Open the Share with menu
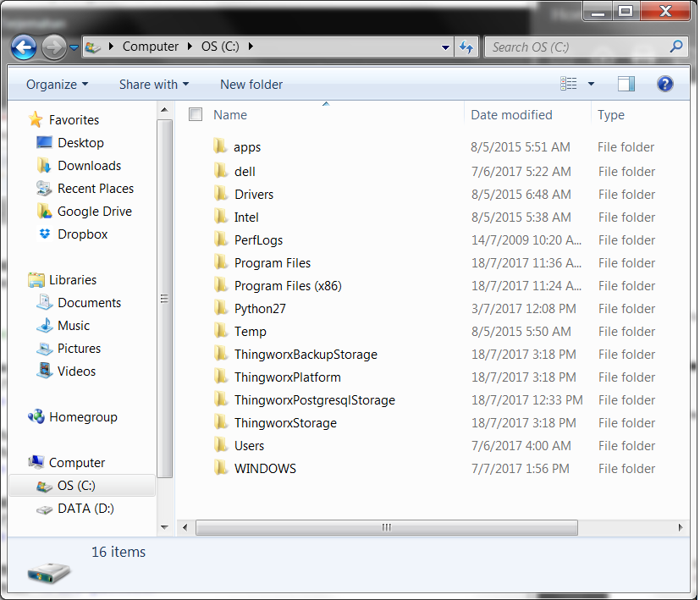This screenshot has height=600, width=700. (152, 85)
